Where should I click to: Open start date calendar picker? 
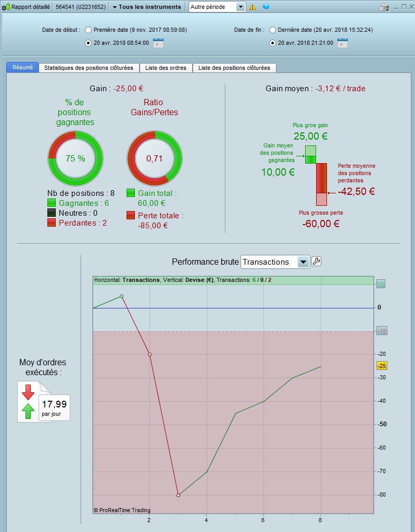[x=158, y=43]
